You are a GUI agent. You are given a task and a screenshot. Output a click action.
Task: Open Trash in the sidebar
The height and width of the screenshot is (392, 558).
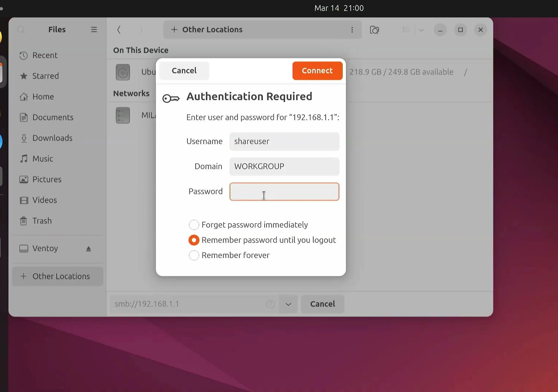click(x=57, y=221)
